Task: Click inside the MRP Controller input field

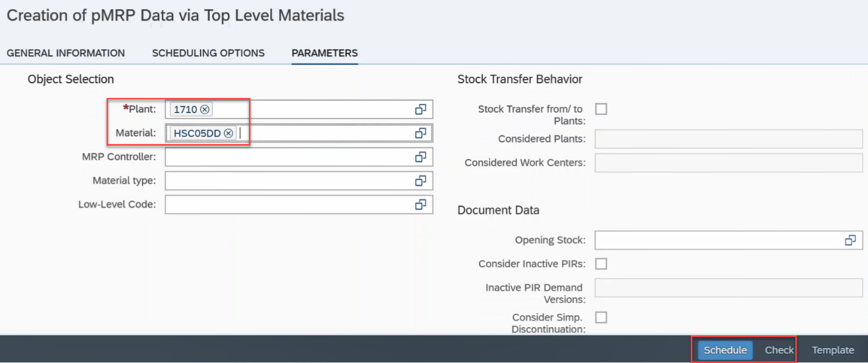Action: tap(291, 157)
